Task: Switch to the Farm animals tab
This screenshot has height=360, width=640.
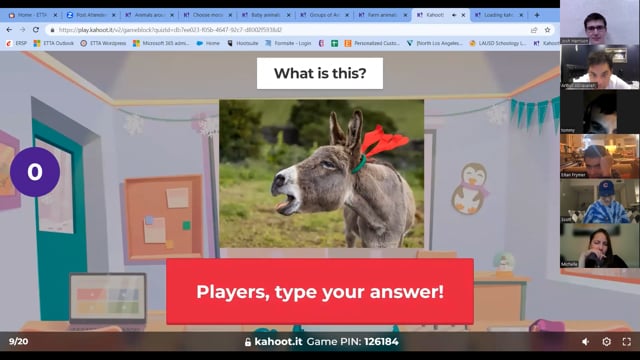Action: pyautogui.click(x=382, y=15)
